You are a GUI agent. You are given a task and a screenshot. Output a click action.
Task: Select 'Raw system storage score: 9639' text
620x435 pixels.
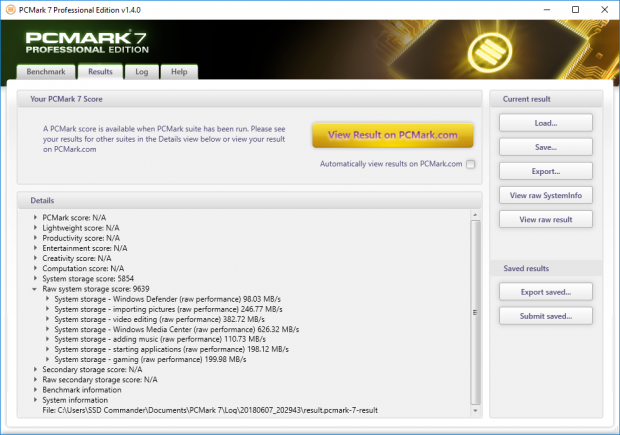(96, 289)
